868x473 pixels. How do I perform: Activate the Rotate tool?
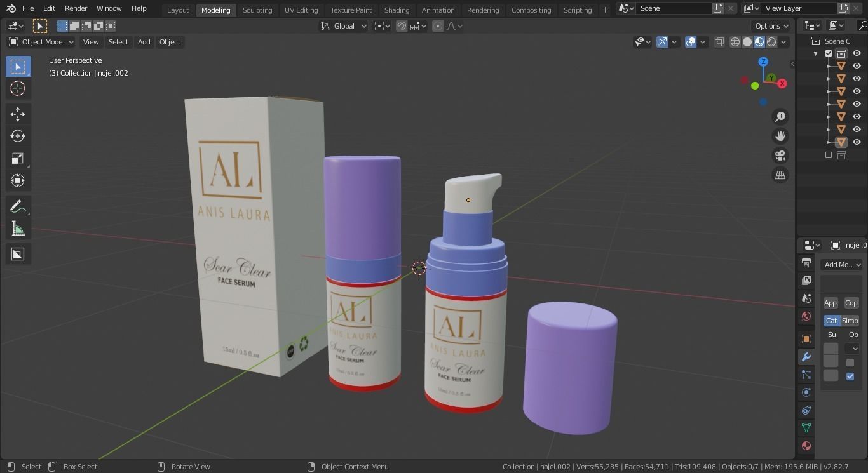tap(18, 136)
